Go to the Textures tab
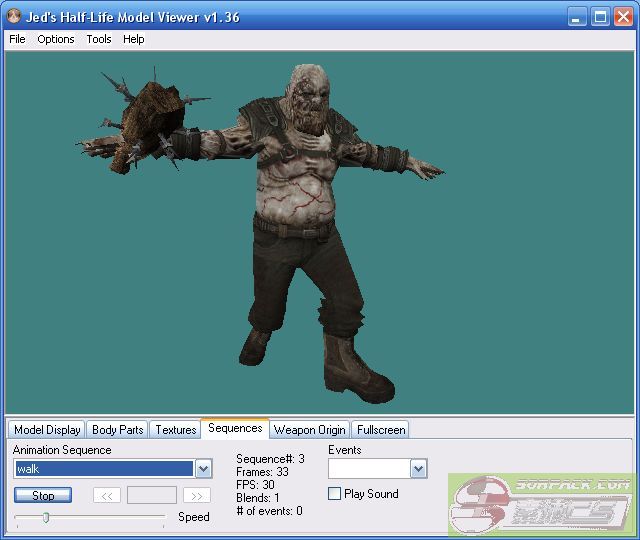640x540 pixels. point(176,430)
